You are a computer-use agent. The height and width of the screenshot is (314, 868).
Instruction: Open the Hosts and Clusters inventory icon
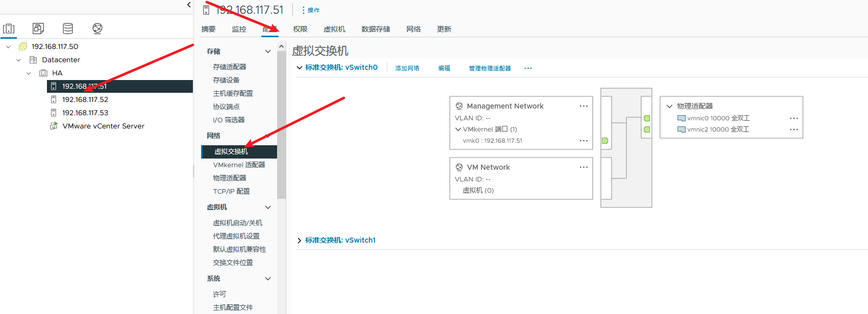point(9,29)
